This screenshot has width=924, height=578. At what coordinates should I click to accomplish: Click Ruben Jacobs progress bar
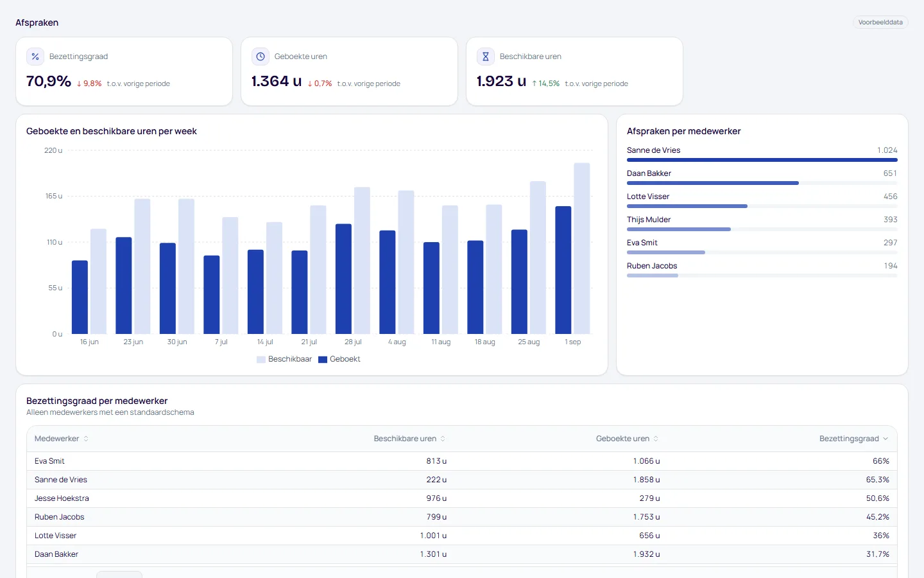(762, 276)
